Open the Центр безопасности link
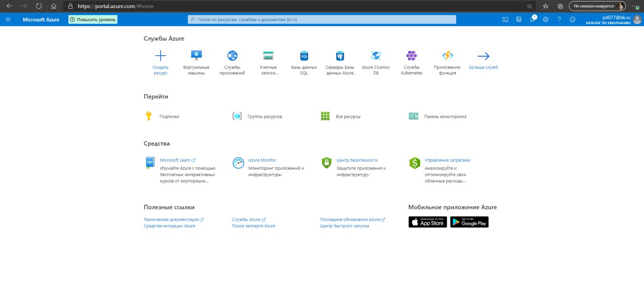This screenshot has height=284, width=644. 357,160
